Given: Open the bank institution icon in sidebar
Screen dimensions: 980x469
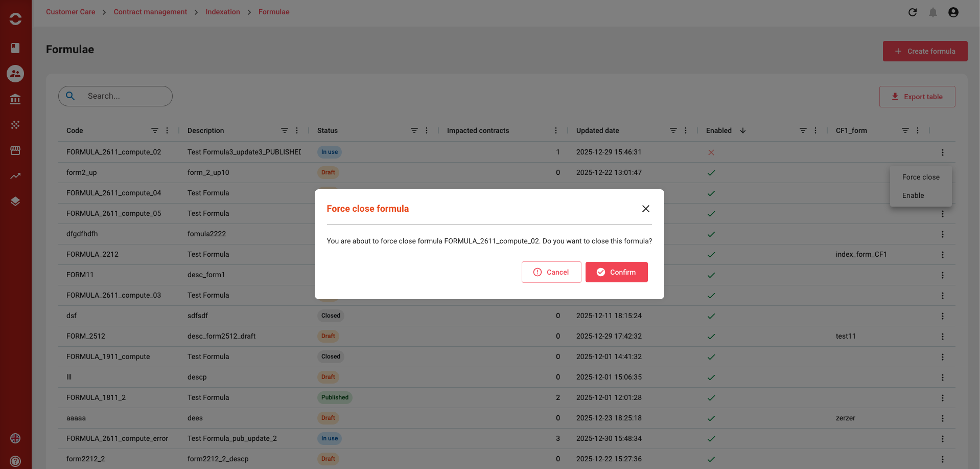Looking at the screenshot, I should coord(15,99).
